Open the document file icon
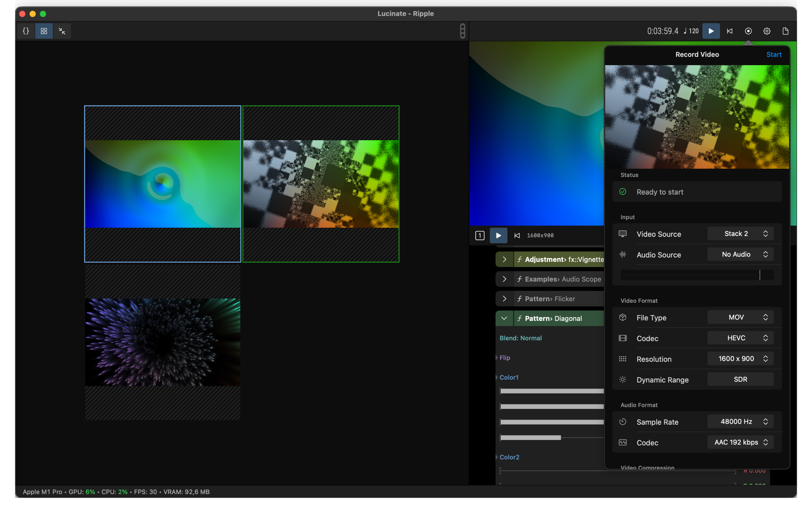This screenshot has height=508, width=812. tap(785, 31)
